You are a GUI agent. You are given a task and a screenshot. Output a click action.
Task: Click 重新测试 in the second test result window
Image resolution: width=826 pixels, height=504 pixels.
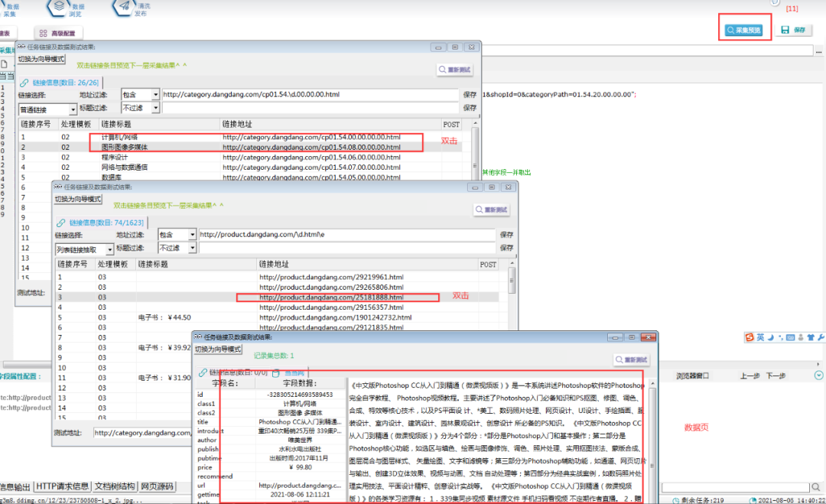tap(492, 210)
